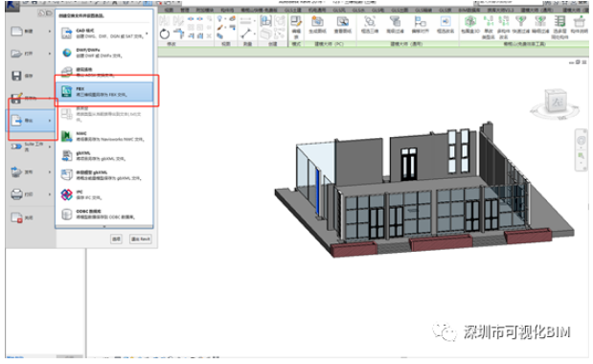
Task: Switch to the View ribbon tab
Action: 169,10
